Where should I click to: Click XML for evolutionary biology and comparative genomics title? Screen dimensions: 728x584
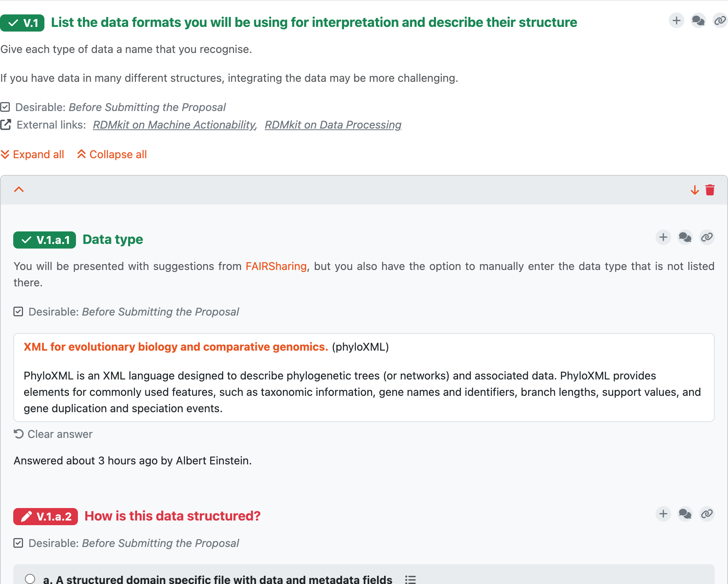click(x=176, y=347)
